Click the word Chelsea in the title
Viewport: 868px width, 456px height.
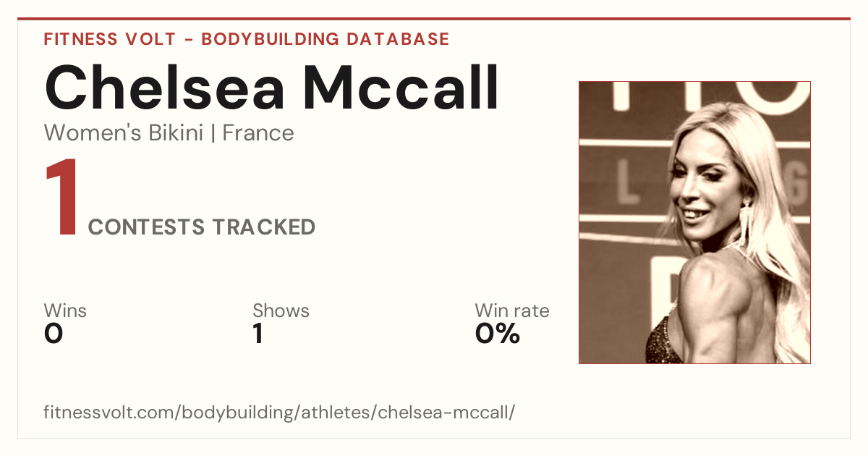click(167, 88)
